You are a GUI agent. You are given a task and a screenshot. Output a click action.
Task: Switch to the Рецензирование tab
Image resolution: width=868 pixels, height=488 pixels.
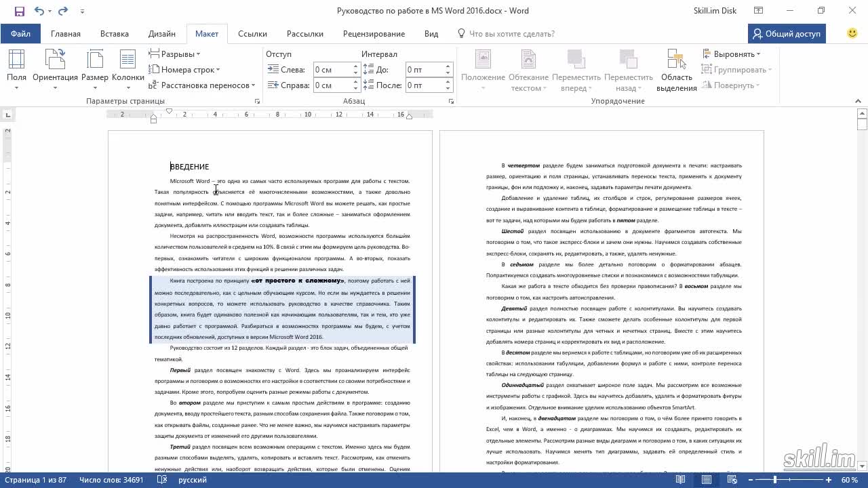click(x=374, y=34)
